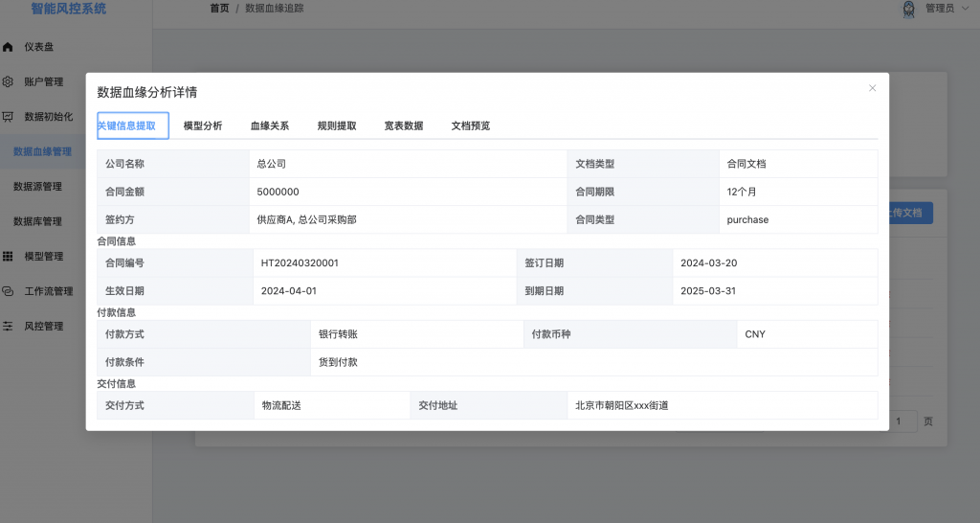Select the 关键信息提取 tab

pyautogui.click(x=132, y=125)
